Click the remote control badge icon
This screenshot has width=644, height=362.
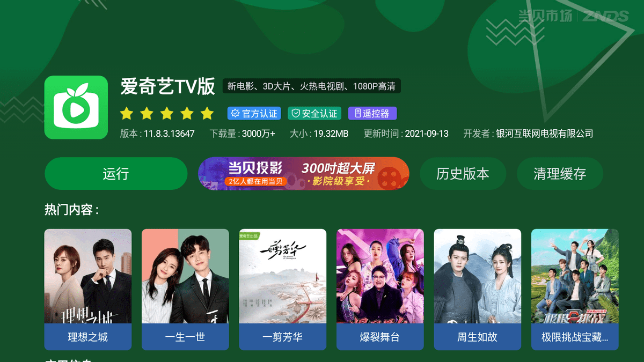click(x=356, y=114)
